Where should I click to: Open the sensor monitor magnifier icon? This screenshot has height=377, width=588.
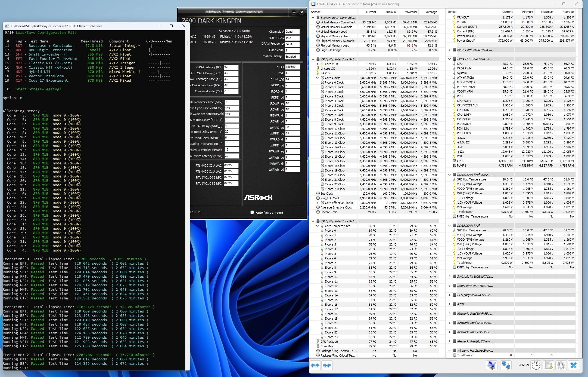(x=491, y=365)
